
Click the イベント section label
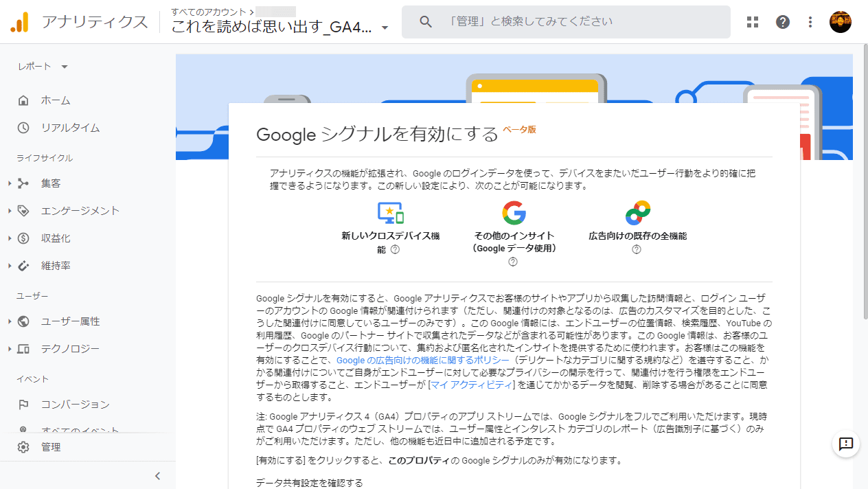pyautogui.click(x=32, y=379)
